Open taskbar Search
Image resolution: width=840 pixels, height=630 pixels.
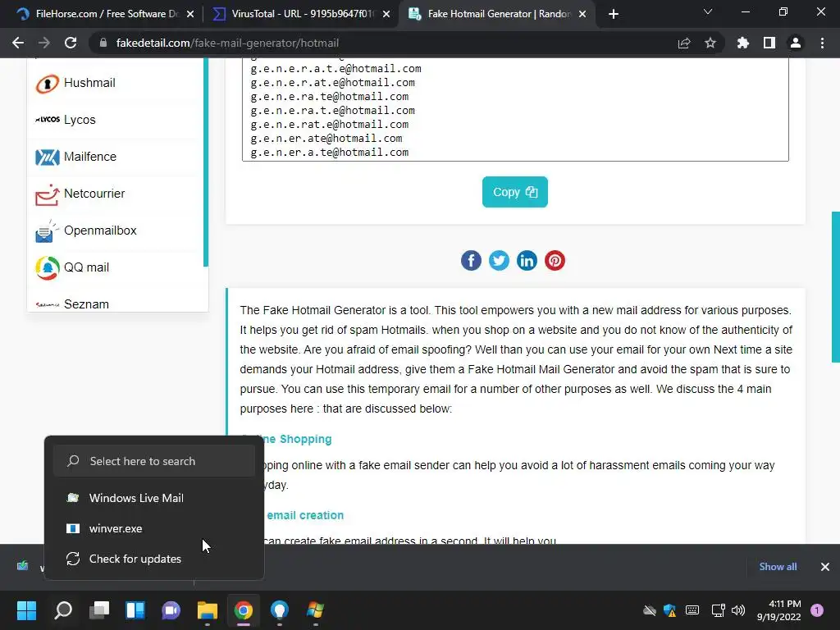[63, 610]
